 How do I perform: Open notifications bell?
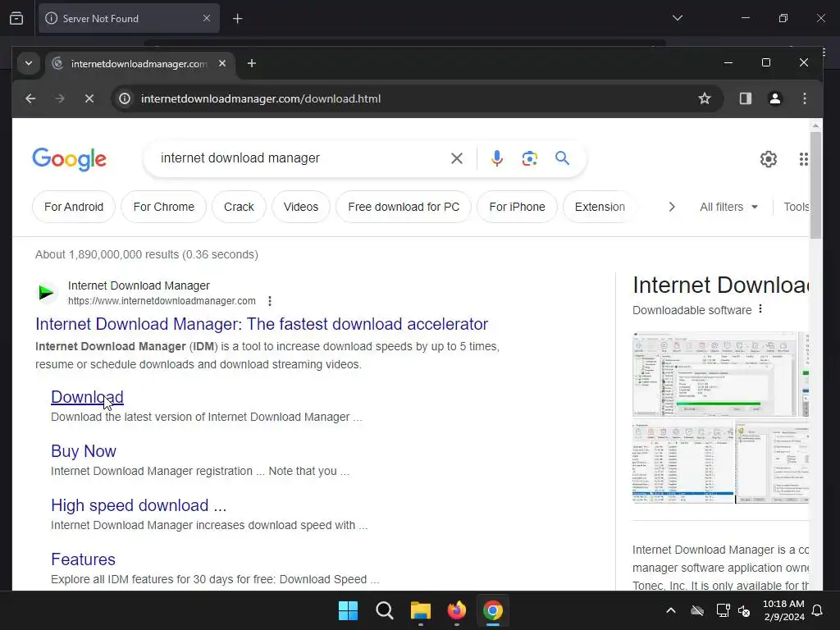pos(817,610)
